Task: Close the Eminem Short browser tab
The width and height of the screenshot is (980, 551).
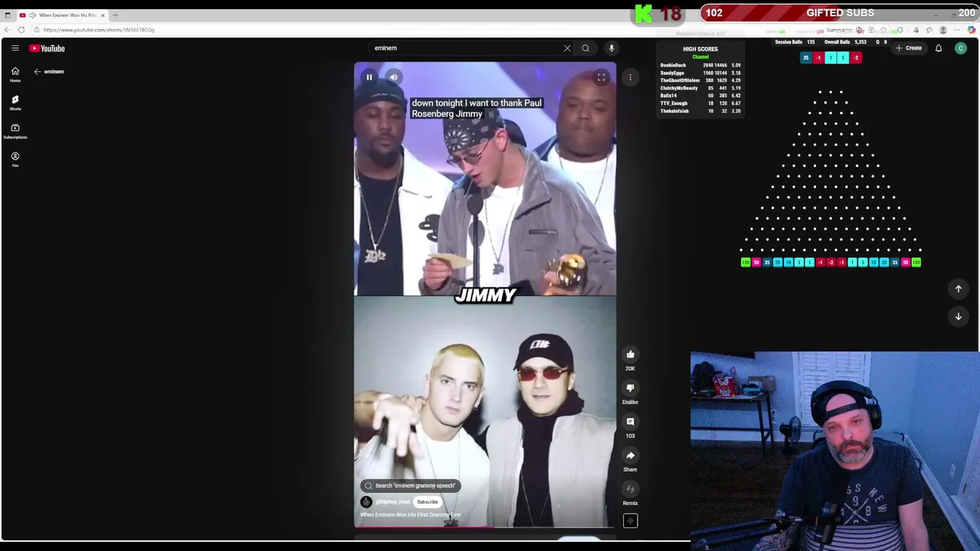Action: point(103,15)
